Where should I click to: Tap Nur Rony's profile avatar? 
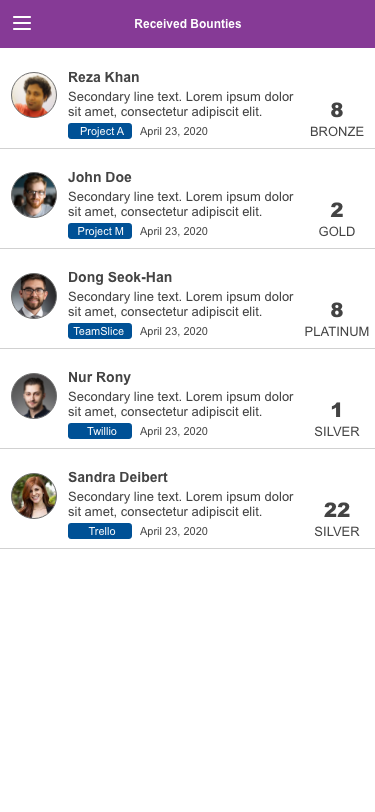[x=34, y=396]
